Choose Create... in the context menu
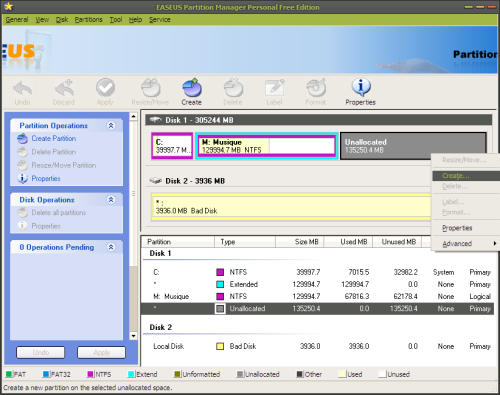 pos(466,176)
